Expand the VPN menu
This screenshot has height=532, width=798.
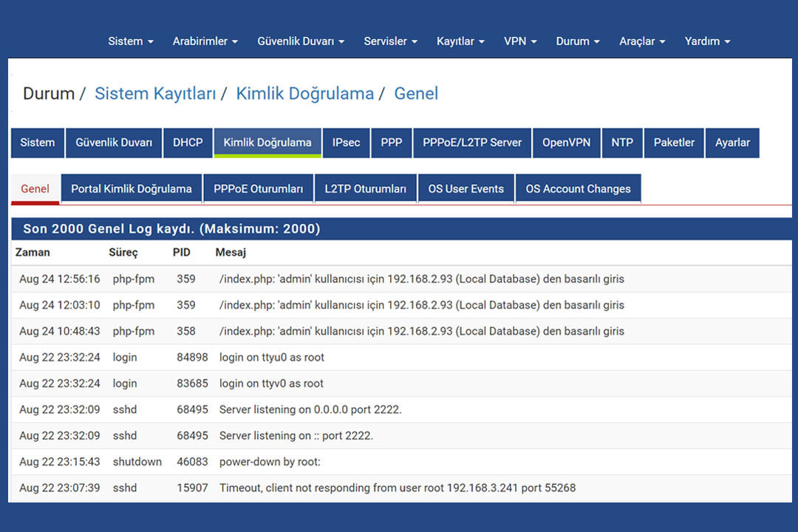tap(520, 41)
